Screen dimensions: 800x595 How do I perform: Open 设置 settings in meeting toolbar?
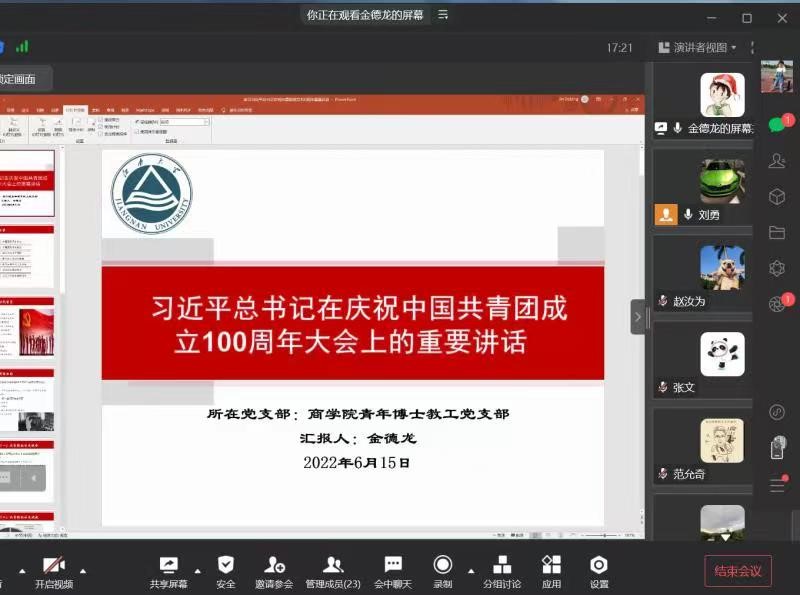tap(599, 566)
